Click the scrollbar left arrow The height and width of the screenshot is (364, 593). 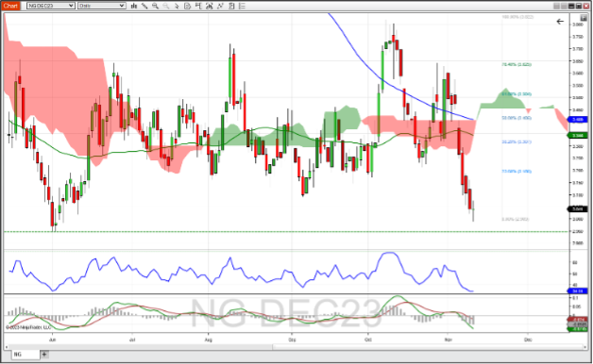coord(6,347)
